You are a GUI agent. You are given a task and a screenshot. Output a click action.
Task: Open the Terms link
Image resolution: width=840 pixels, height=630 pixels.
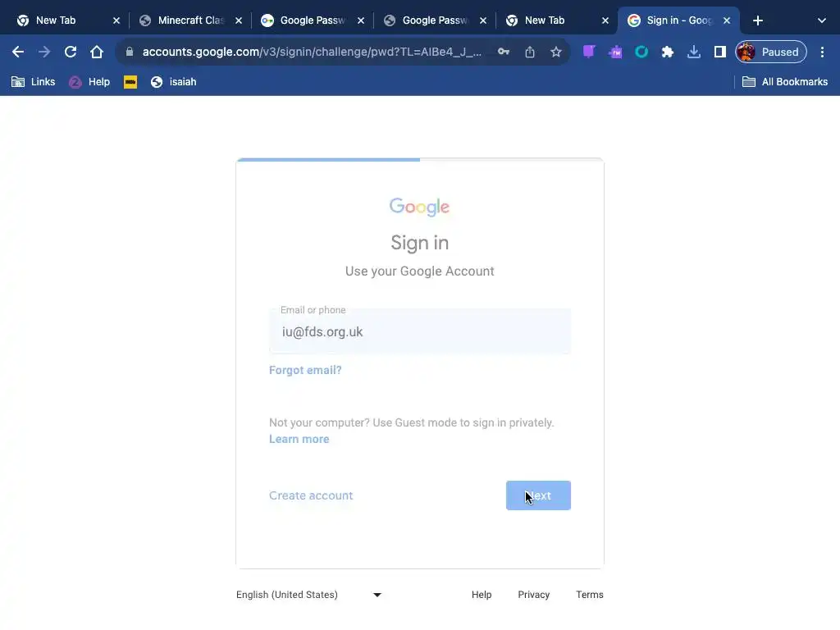[590, 595]
